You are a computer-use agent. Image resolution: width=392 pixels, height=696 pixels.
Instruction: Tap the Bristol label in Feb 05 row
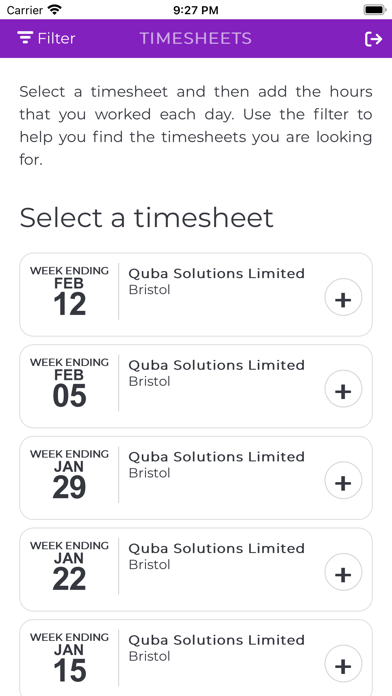[x=150, y=381]
